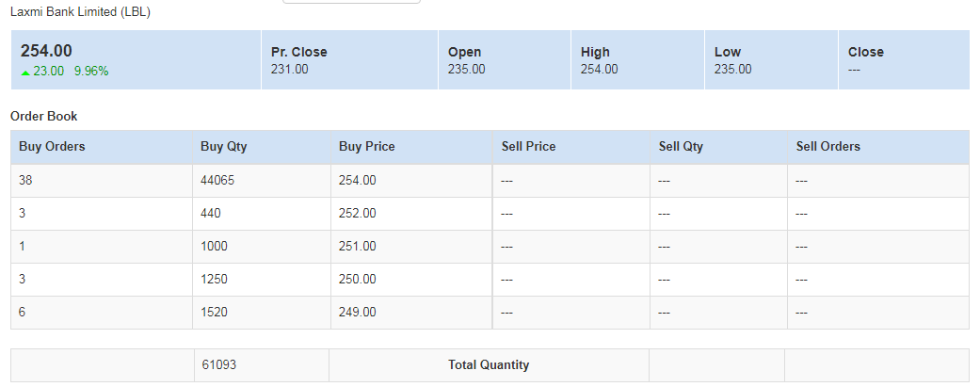
Task: Click the Low price 235.00 cell
Action: click(x=771, y=60)
